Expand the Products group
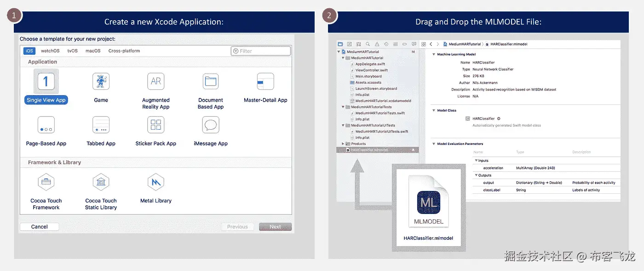The image size is (644, 271). coord(343,144)
